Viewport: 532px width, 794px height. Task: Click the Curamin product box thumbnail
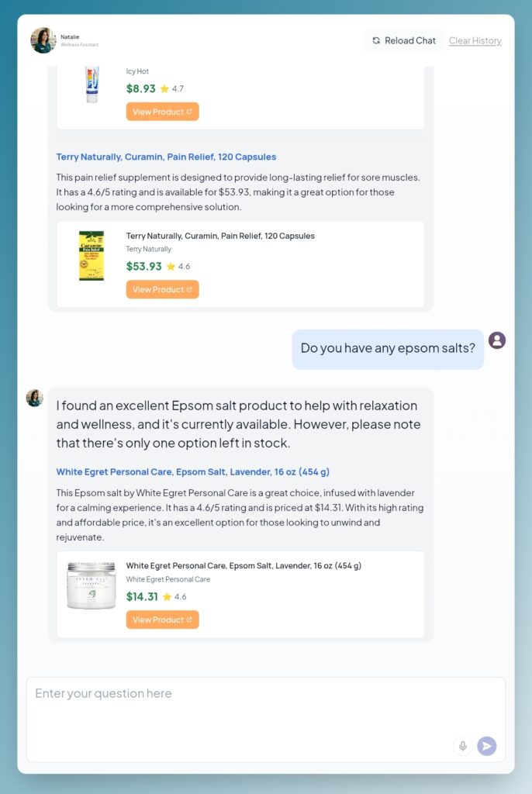point(92,256)
